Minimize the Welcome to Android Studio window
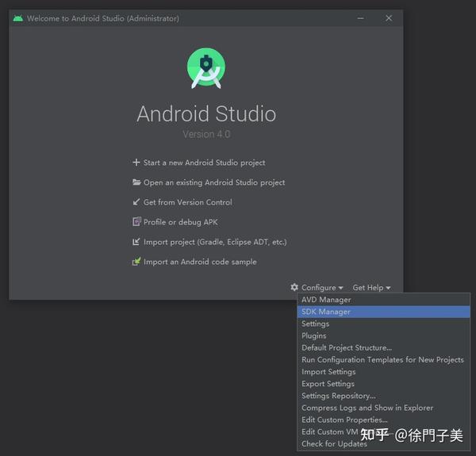The width and height of the screenshot is (476, 456). tap(360, 18)
